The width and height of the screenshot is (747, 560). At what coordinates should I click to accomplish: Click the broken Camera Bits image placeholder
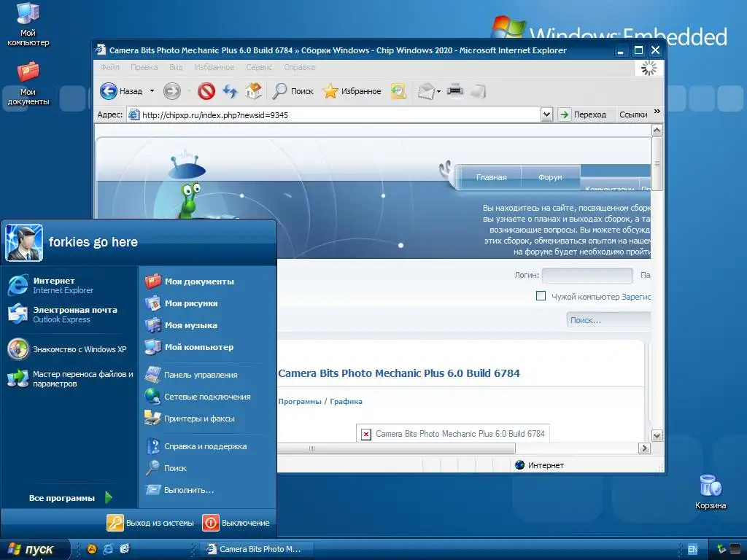tap(452, 433)
